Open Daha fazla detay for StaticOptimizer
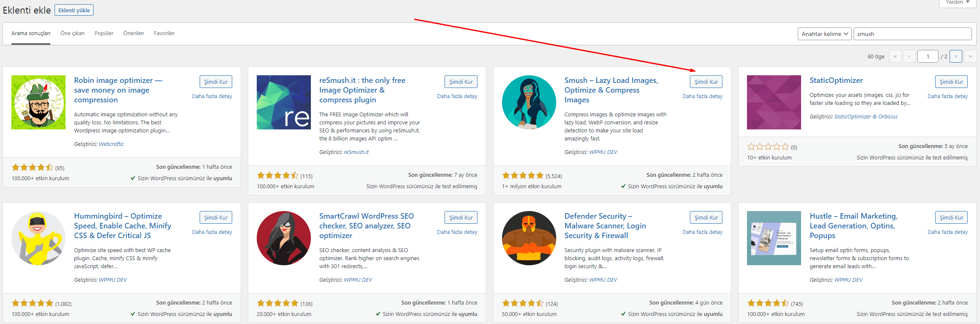The image size is (980, 324). (x=947, y=96)
